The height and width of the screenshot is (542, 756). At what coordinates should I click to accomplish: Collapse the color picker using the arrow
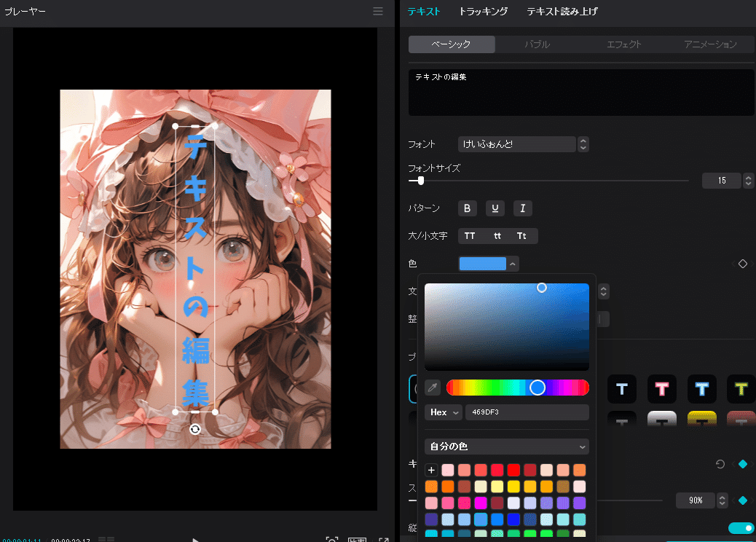click(513, 264)
